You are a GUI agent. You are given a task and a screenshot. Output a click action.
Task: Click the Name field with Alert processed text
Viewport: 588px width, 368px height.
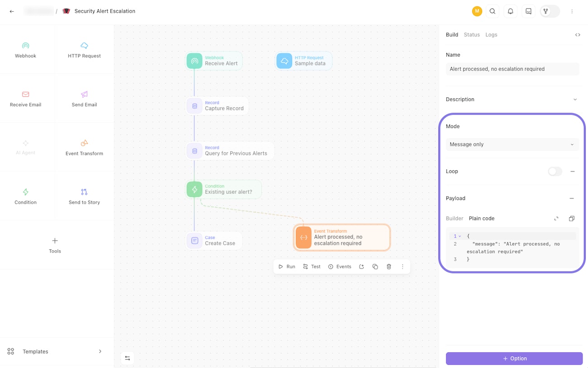pos(512,69)
